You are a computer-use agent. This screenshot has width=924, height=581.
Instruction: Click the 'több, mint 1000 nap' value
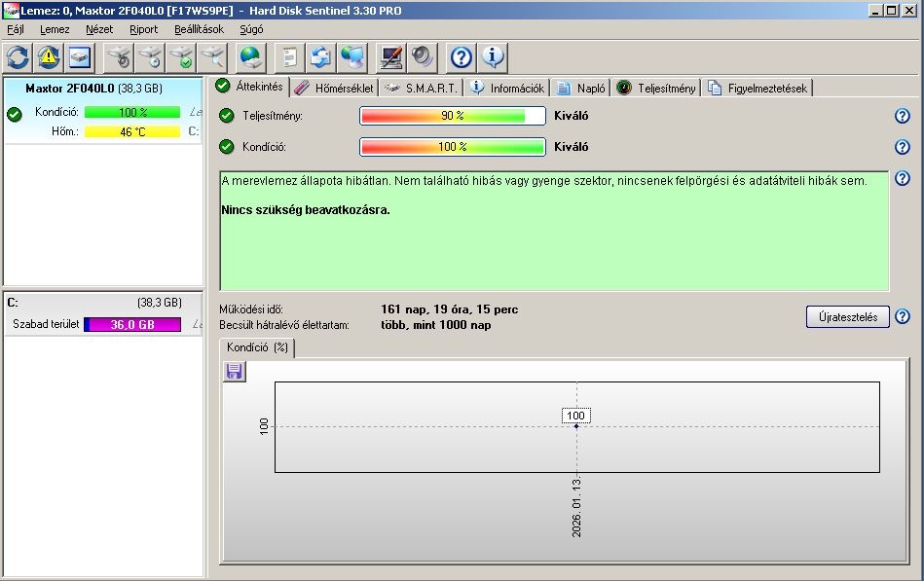click(436, 325)
